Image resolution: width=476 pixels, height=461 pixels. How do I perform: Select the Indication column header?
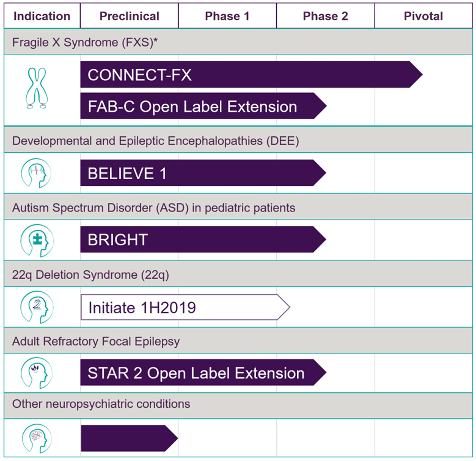point(42,16)
